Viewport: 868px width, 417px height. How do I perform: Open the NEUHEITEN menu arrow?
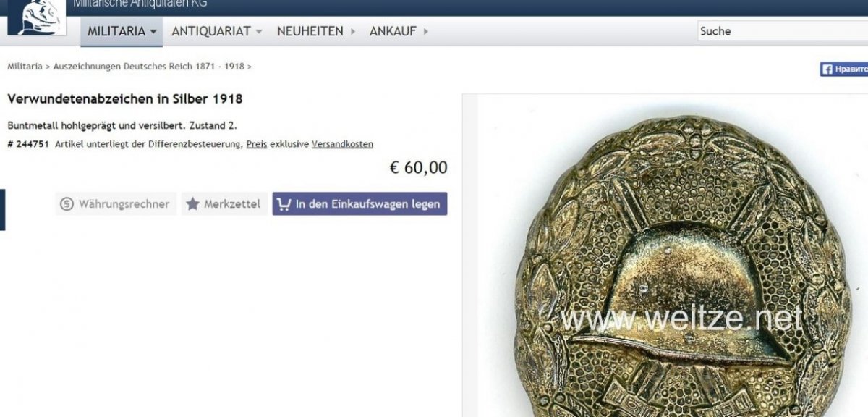point(353,31)
